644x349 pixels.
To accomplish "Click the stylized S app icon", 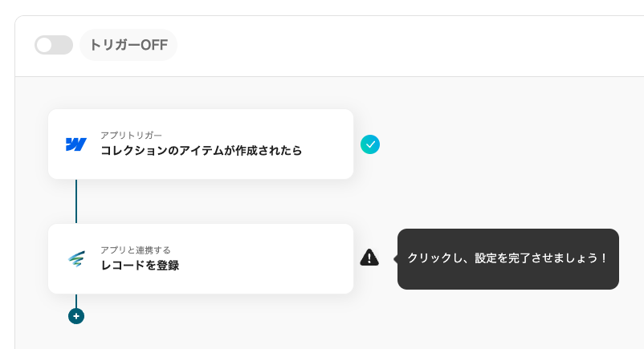I will [76, 259].
